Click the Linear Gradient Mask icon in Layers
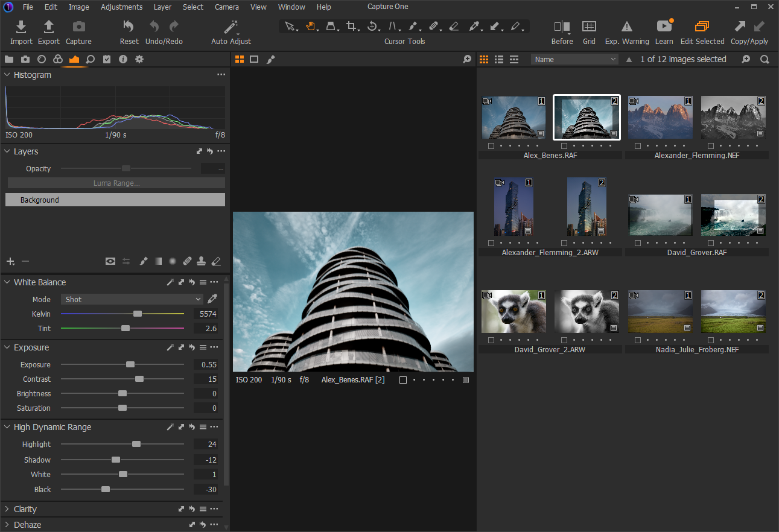779x532 pixels. coord(158,261)
